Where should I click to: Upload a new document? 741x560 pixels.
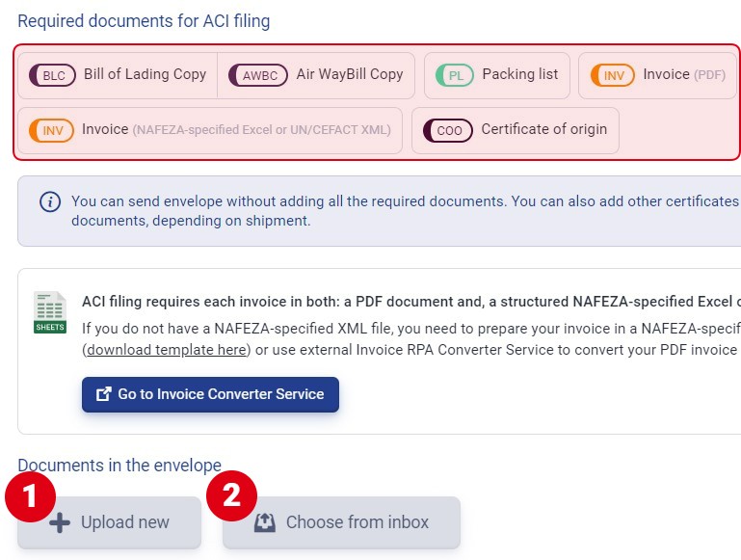[x=110, y=522]
